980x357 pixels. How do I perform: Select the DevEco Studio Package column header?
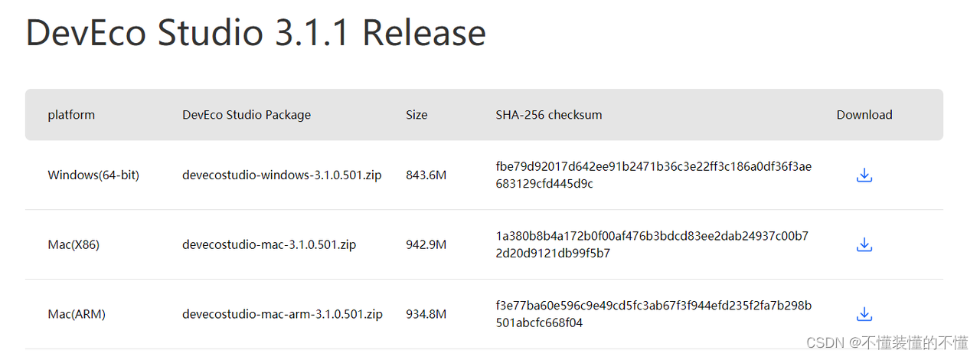tap(247, 115)
